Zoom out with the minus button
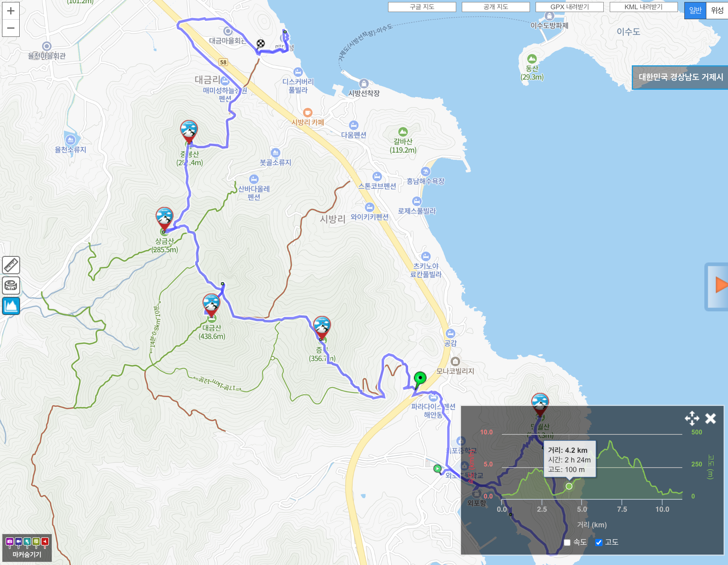The height and width of the screenshot is (565, 728). [11, 28]
